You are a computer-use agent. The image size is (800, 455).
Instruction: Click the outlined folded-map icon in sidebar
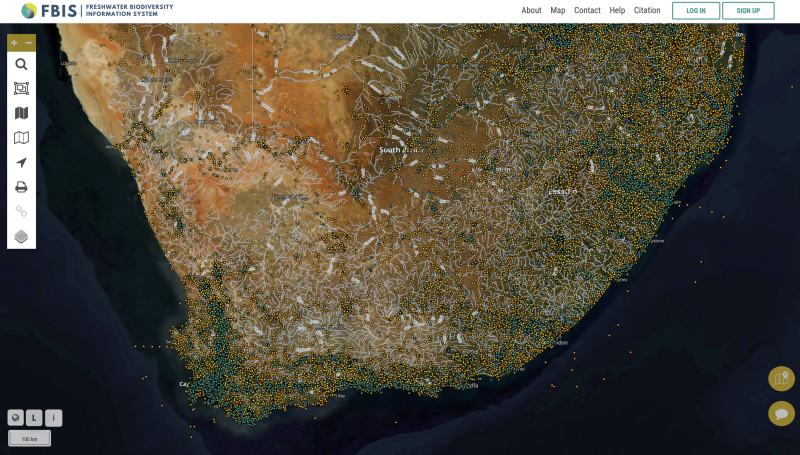pos(21,138)
